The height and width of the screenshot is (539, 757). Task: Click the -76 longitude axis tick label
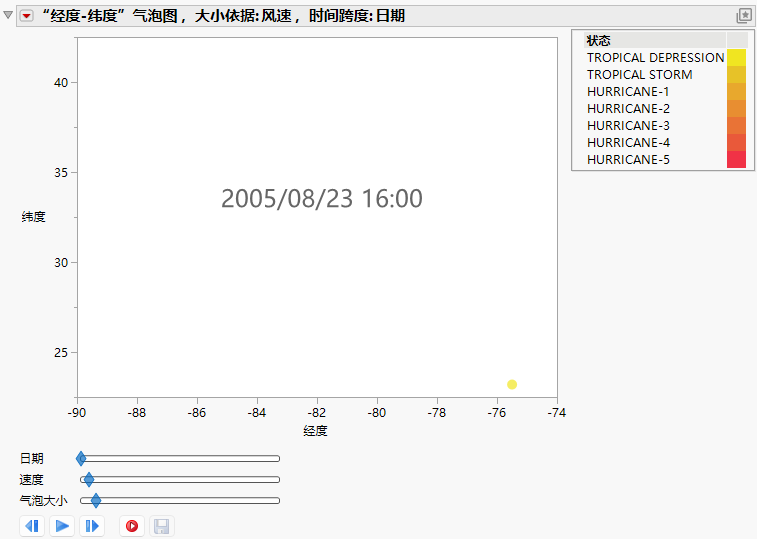click(x=497, y=413)
